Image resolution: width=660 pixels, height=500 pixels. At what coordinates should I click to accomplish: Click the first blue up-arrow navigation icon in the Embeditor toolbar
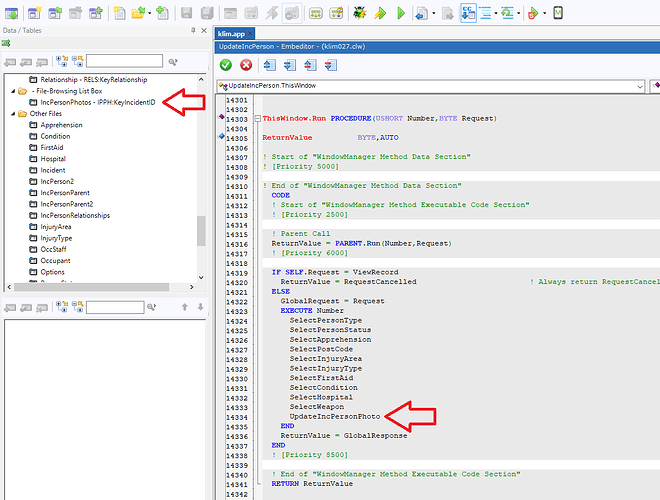point(269,65)
